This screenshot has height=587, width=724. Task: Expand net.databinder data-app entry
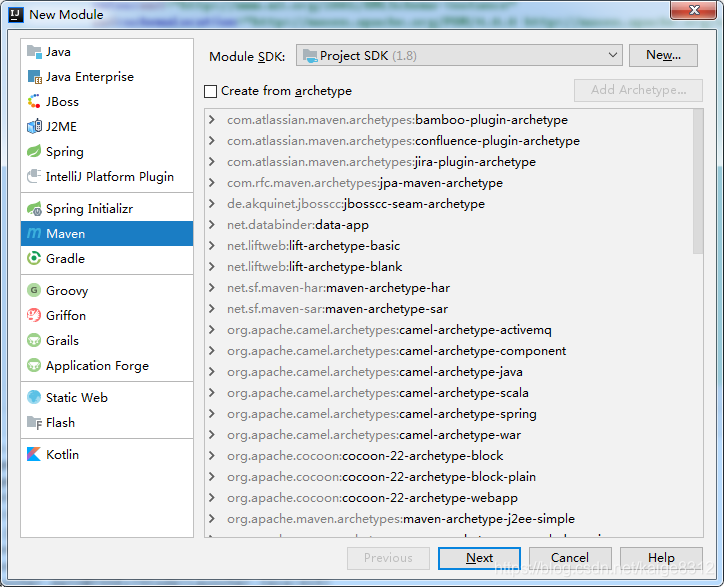tap(212, 224)
